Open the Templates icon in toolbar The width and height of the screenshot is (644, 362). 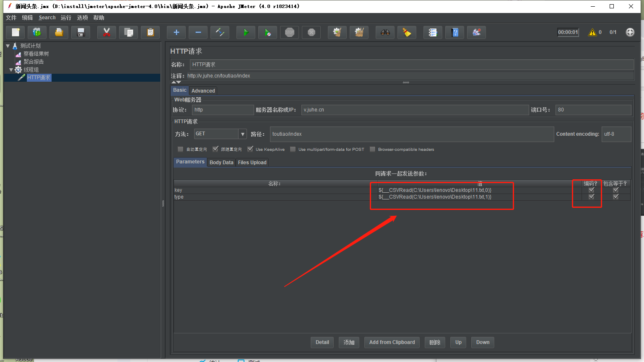click(x=37, y=32)
